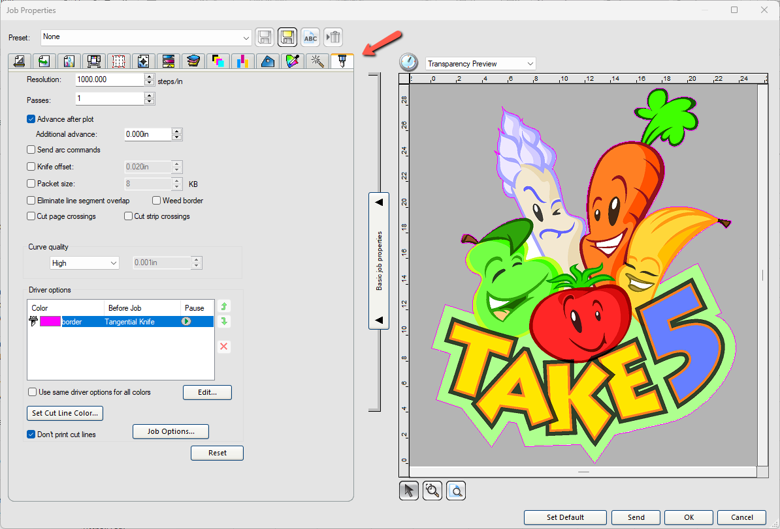The height and width of the screenshot is (529, 780).
Task: Delete driver option with red X icon
Action: (224, 346)
